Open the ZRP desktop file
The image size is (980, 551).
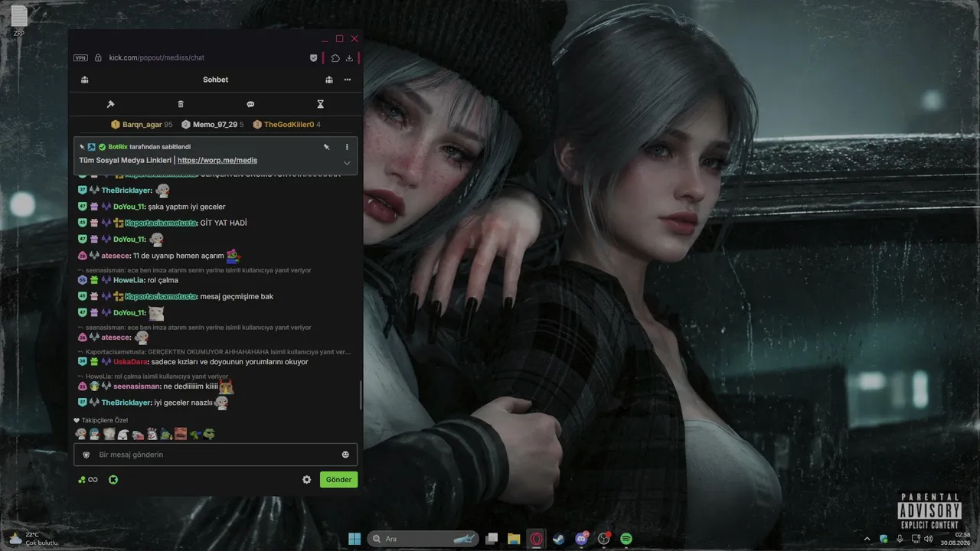[x=19, y=21]
